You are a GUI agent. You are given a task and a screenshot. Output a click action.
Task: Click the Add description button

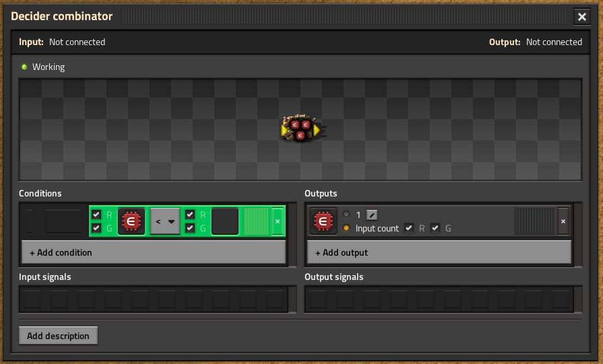[x=58, y=336]
